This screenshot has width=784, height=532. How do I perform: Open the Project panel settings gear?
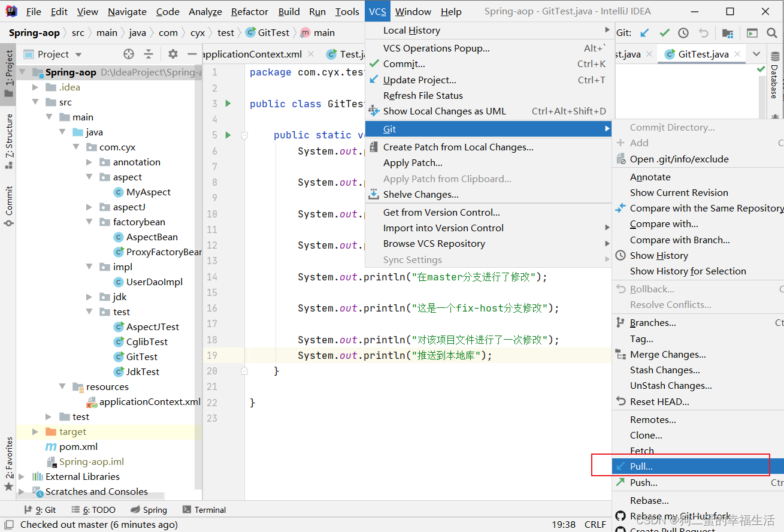pos(173,54)
